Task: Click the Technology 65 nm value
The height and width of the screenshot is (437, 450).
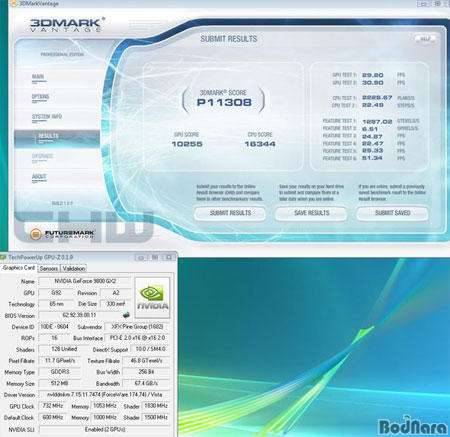Action: [56, 304]
